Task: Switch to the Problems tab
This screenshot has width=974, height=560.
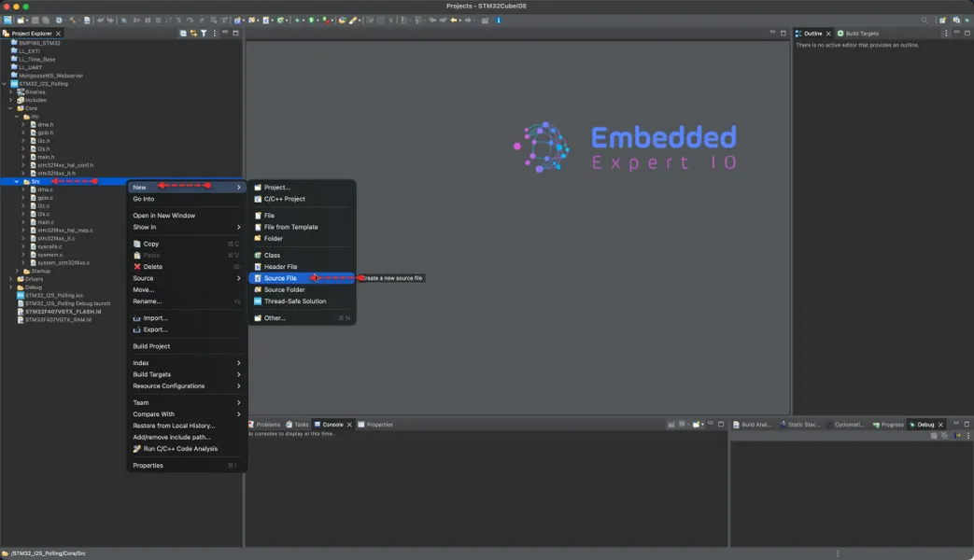Action: click(264, 425)
